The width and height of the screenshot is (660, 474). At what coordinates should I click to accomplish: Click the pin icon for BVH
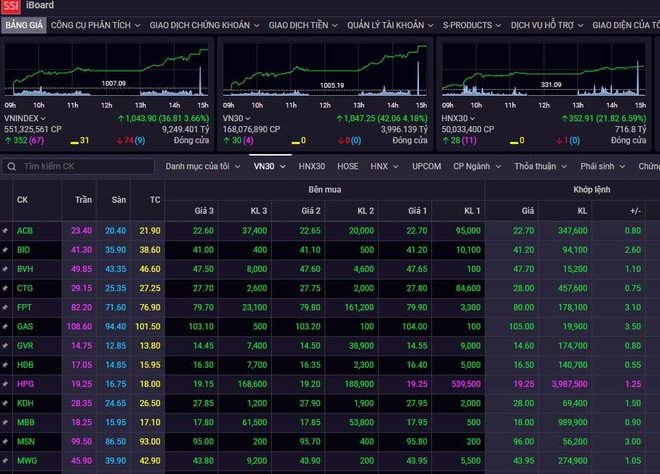6,268
